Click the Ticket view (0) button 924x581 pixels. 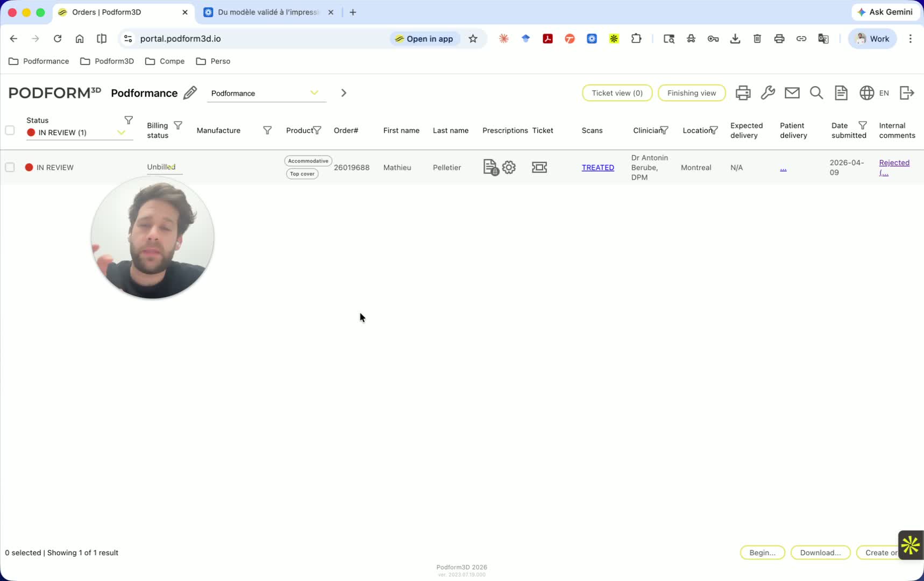[x=617, y=93]
